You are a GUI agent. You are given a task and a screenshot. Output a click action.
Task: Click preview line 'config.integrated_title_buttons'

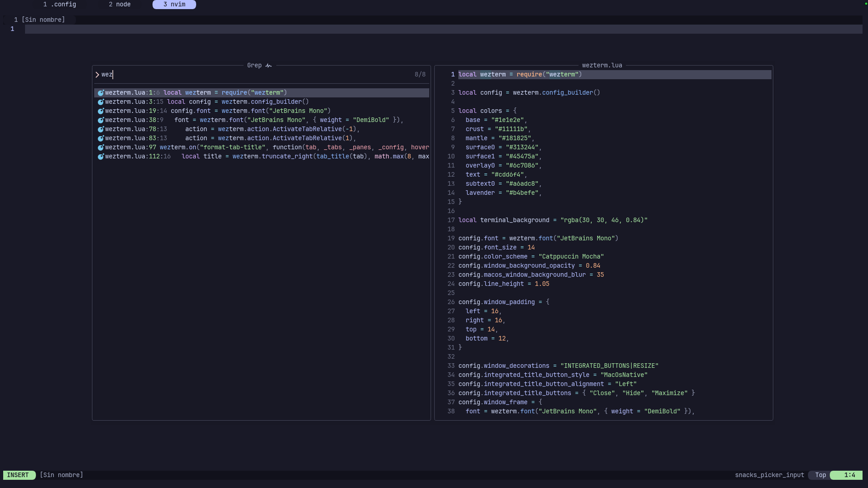point(577,393)
